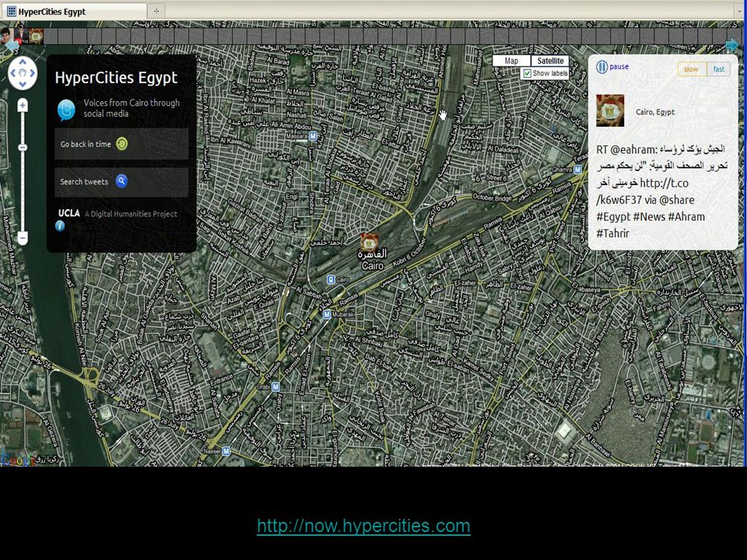Select first user avatar in tweet strip
The height and width of the screenshot is (560, 747).
tap(5, 35)
